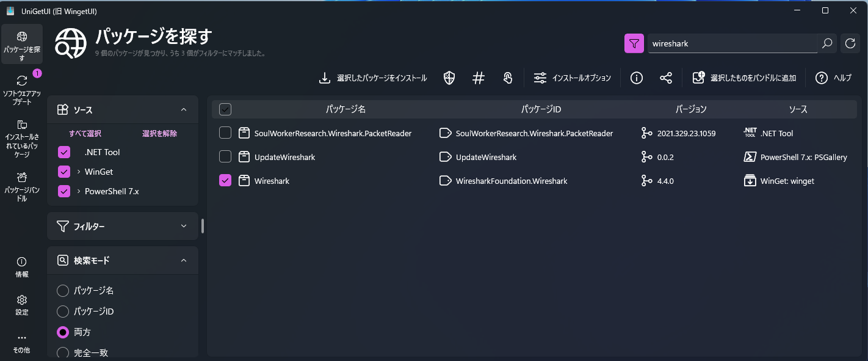
Task: Select 両方 search mode
Action: [x=63, y=332]
